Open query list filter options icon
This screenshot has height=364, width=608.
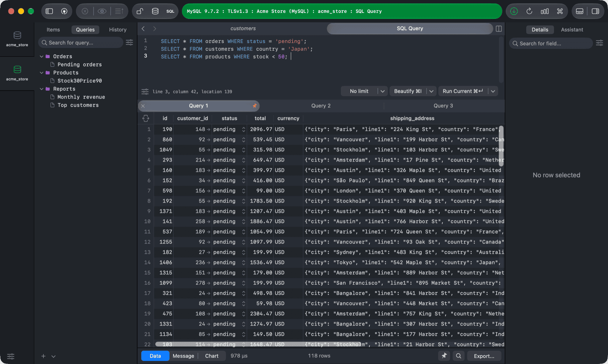(130, 43)
